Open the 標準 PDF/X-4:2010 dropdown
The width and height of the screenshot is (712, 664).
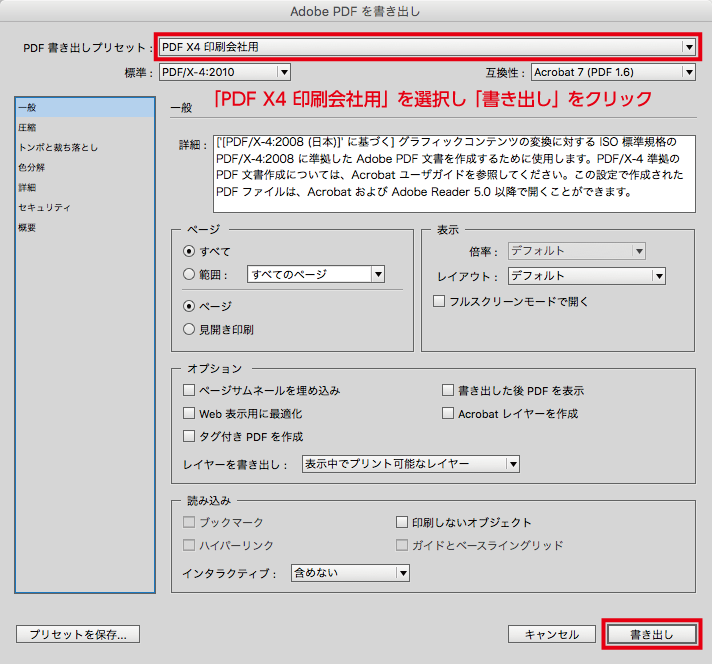point(225,72)
